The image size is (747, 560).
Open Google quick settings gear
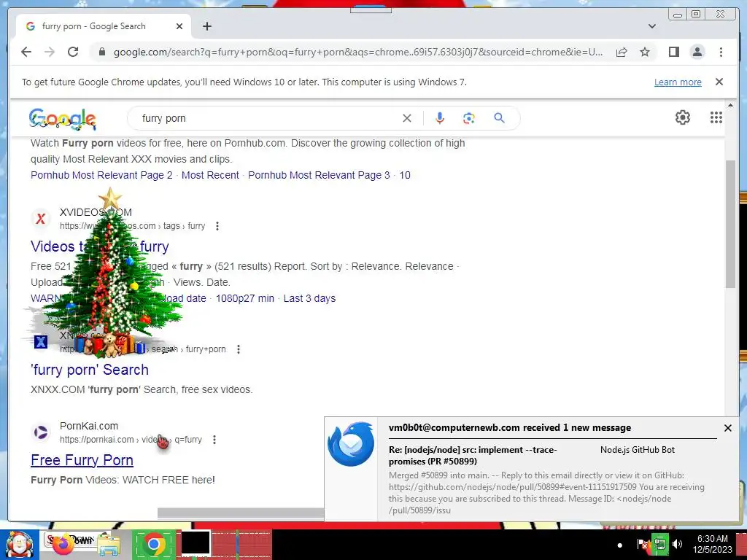tap(683, 117)
